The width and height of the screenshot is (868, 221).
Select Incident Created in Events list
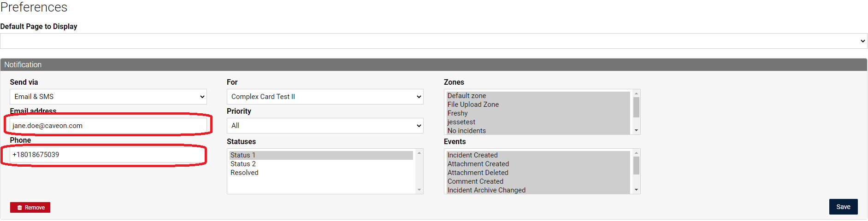[538, 155]
